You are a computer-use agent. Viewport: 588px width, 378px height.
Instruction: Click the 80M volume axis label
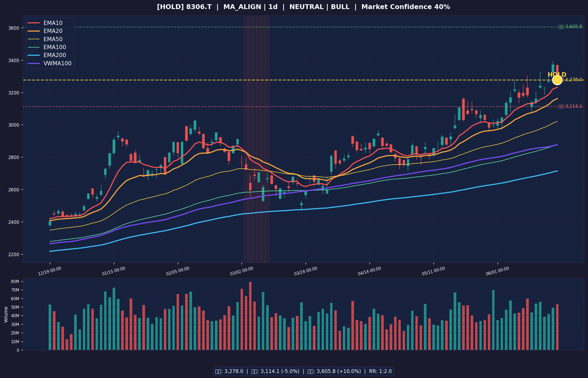coord(16,281)
